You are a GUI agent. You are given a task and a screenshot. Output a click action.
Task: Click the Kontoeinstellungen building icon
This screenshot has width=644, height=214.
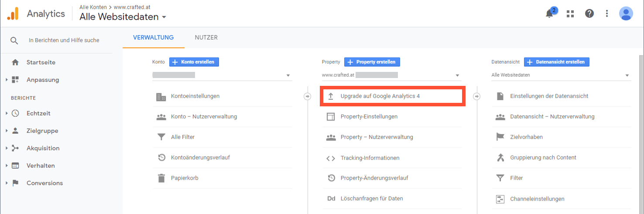[x=161, y=96]
